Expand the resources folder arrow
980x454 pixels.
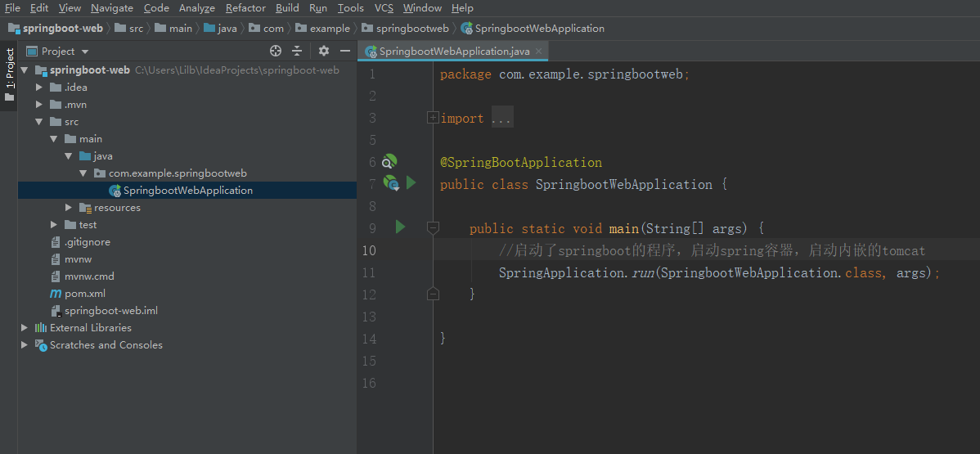pyautogui.click(x=69, y=208)
